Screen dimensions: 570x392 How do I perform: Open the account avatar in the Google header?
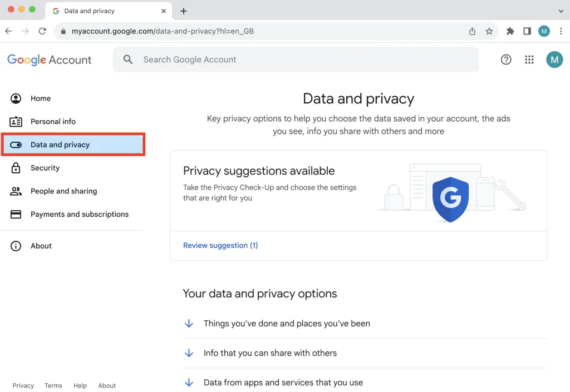[554, 59]
